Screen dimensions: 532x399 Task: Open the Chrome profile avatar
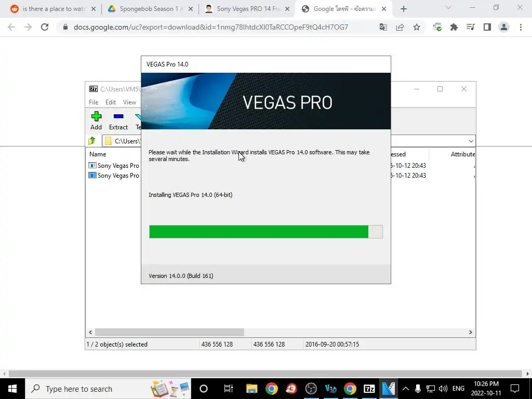pos(504,27)
